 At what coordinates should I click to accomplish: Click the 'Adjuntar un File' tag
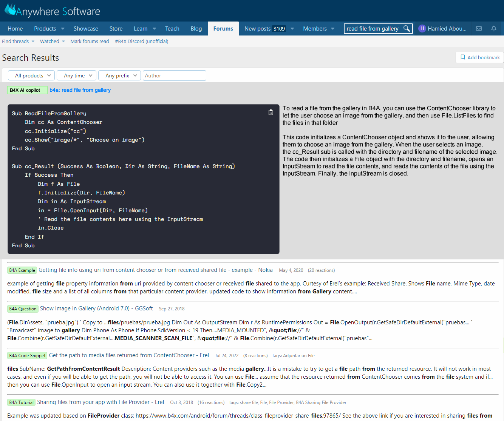click(299, 356)
